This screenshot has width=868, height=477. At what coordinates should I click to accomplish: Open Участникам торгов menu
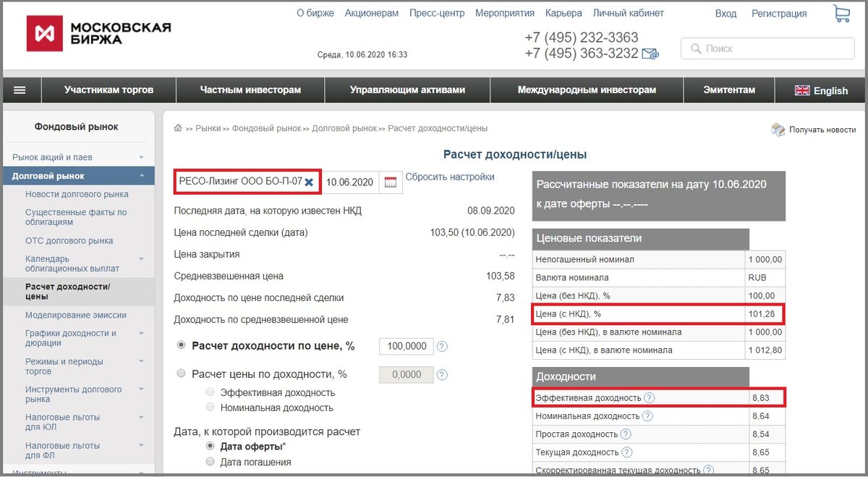pyautogui.click(x=109, y=90)
